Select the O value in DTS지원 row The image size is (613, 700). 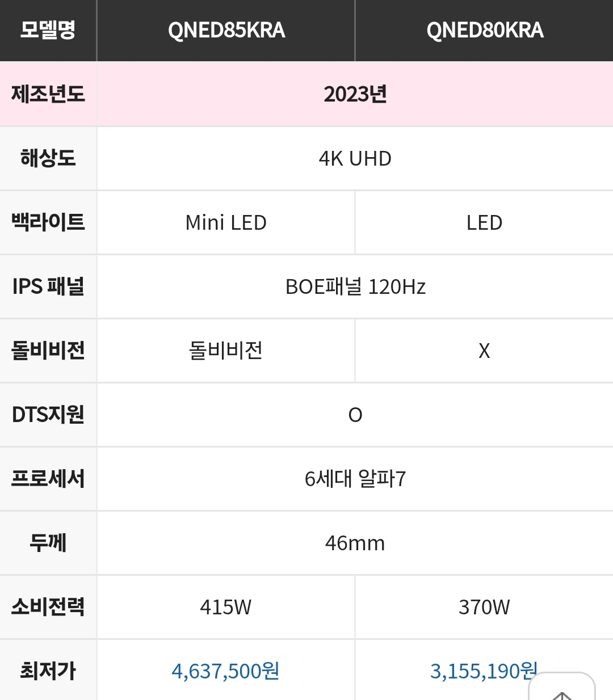(x=355, y=415)
